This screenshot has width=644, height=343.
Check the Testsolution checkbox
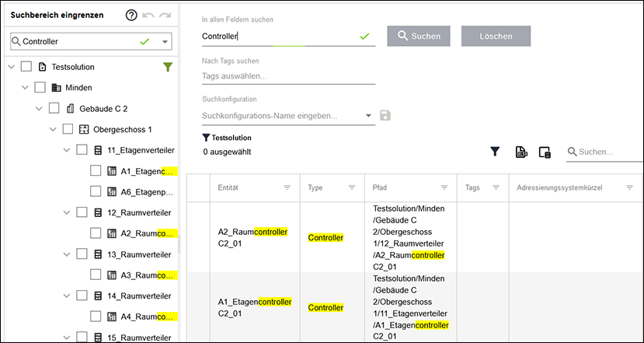(x=26, y=67)
